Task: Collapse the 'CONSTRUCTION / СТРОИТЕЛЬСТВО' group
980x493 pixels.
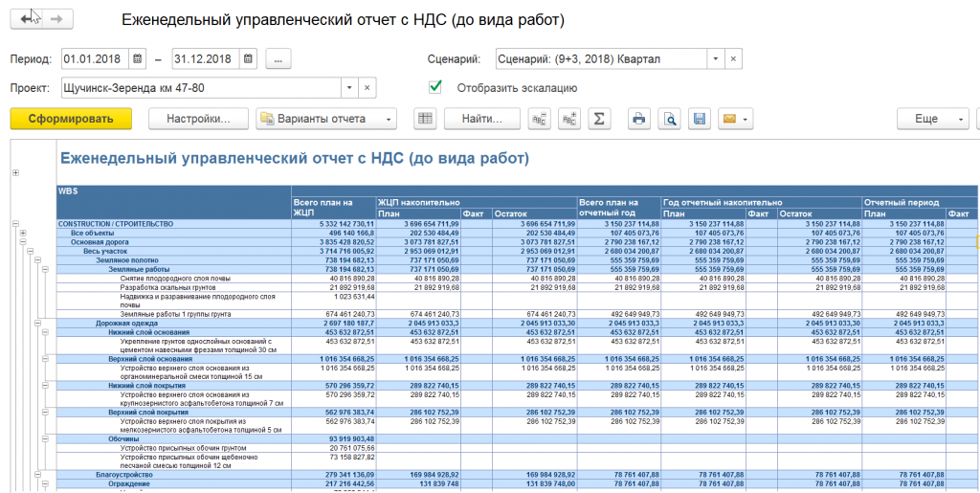Action: pyautogui.click(x=16, y=224)
